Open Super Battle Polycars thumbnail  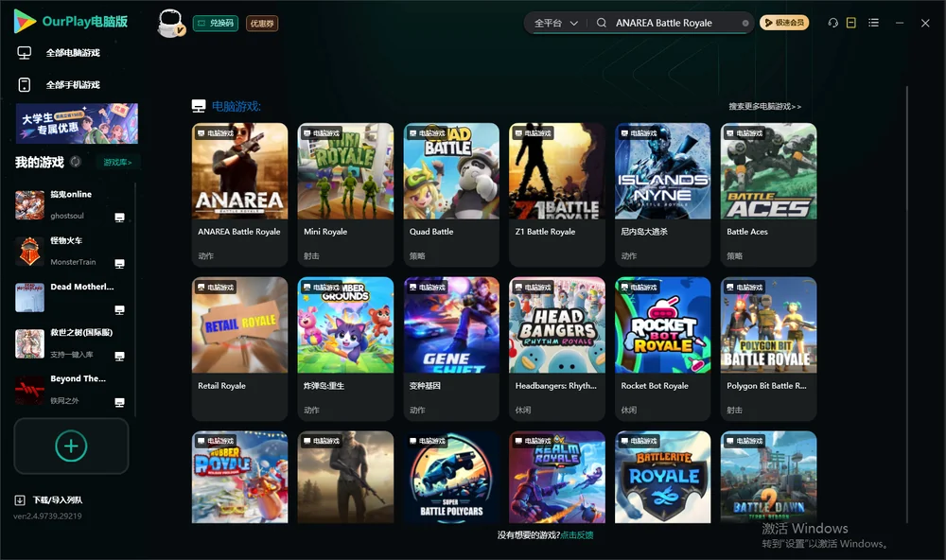tap(451, 477)
